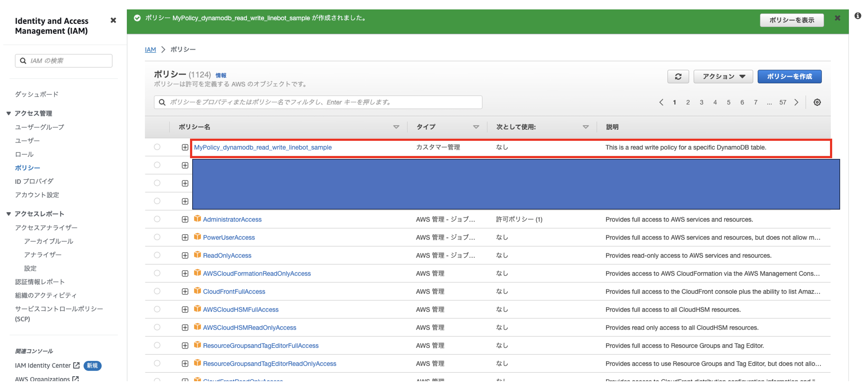Select the ResourceGroupsandTagEditorFullAccess radio button
868x383 pixels.
click(x=157, y=345)
